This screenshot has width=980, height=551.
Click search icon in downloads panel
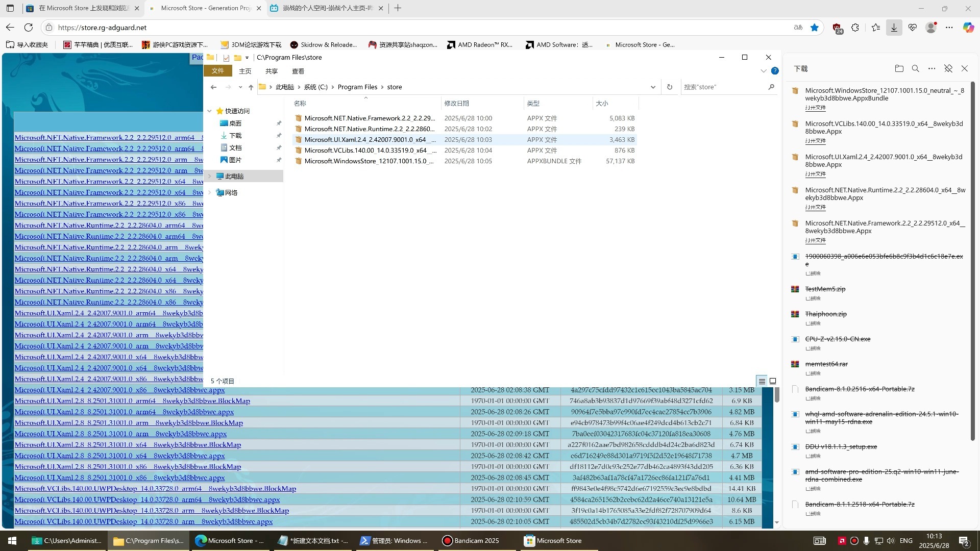(916, 68)
